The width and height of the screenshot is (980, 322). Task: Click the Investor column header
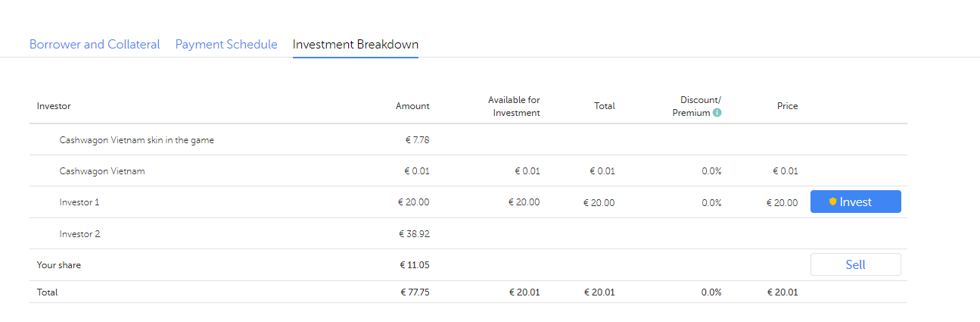point(54,106)
